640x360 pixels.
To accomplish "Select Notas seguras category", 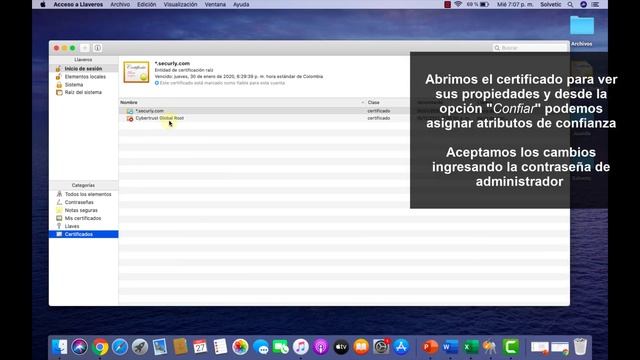I will tap(83, 210).
